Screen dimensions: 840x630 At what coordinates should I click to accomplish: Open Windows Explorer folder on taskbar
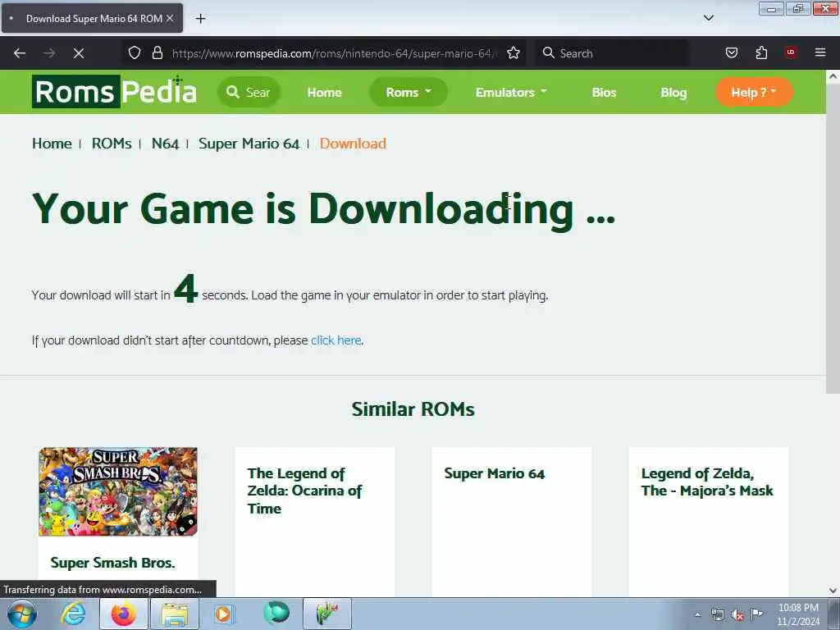point(175,614)
